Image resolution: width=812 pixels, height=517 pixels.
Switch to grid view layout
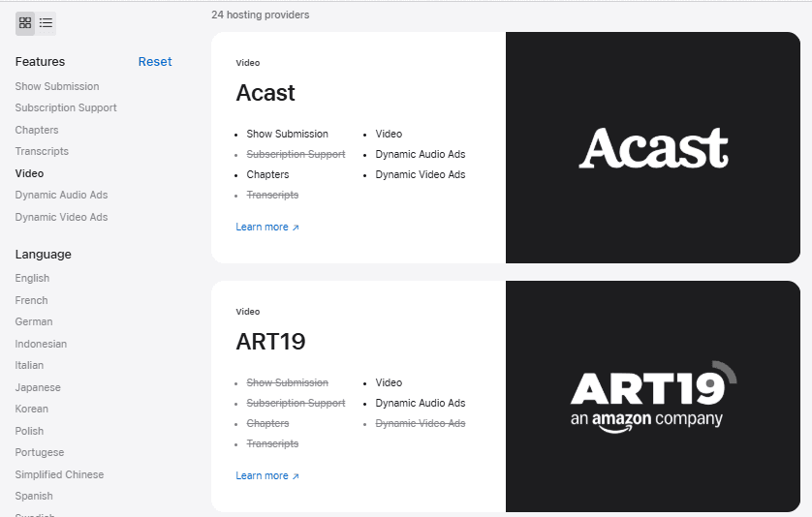(x=25, y=23)
